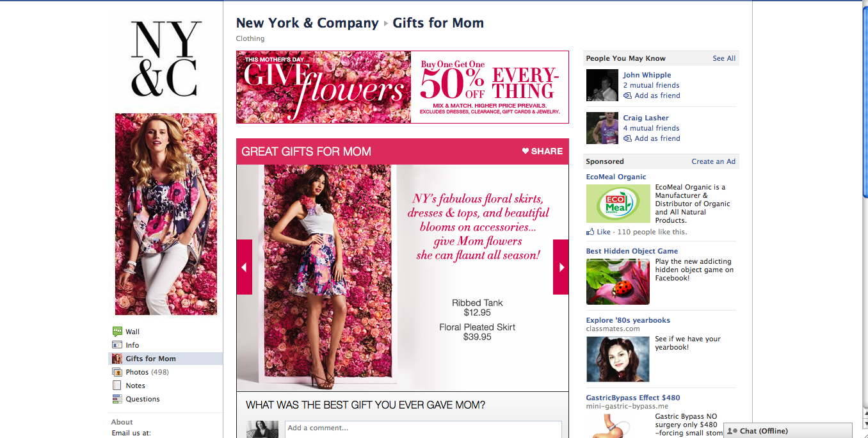Open the Give Flowers 50% off banner
Image resolution: width=868 pixels, height=438 pixels.
click(403, 87)
